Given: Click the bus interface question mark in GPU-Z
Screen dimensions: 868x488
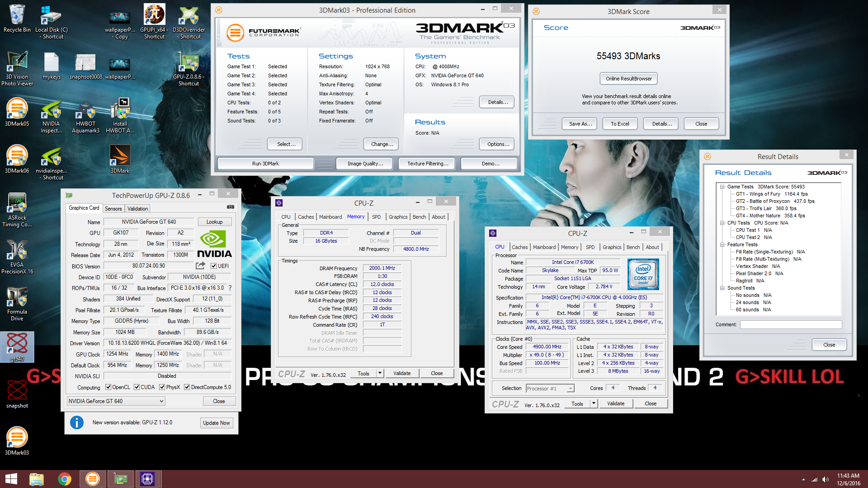Looking at the screenshot, I should pyautogui.click(x=230, y=288).
